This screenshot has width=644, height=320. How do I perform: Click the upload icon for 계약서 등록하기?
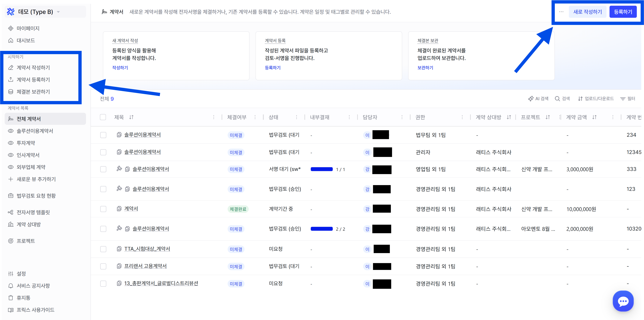click(x=11, y=80)
